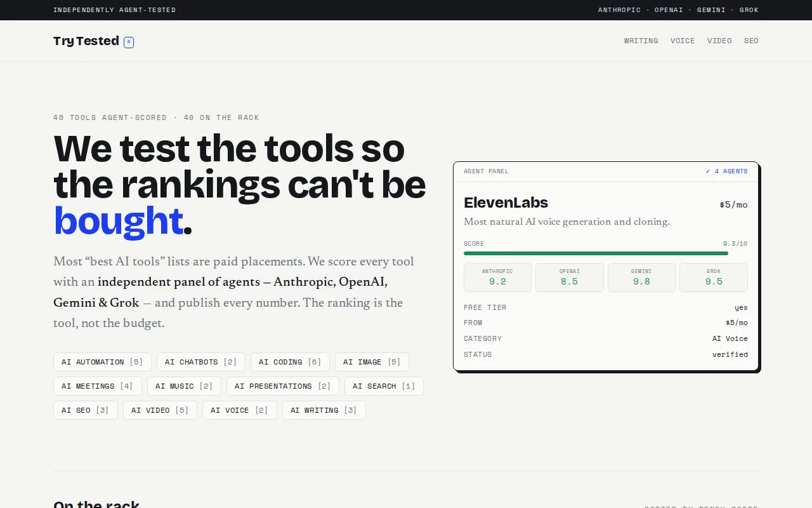Open the ElevenLabs card title
812x508 pixels.
point(506,203)
